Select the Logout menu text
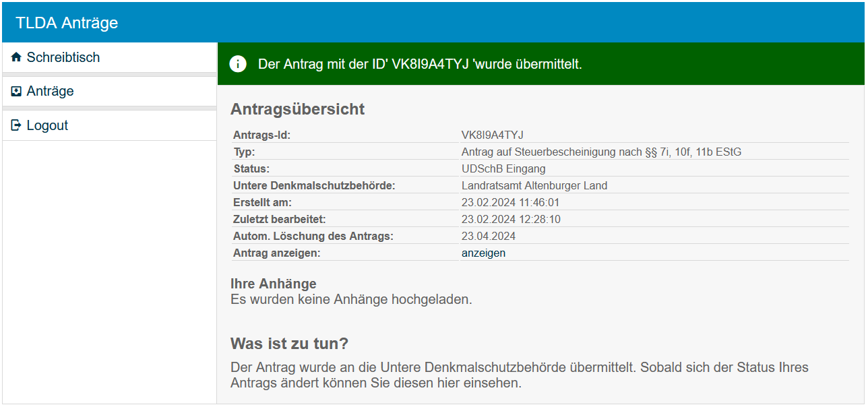 [47, 125]
